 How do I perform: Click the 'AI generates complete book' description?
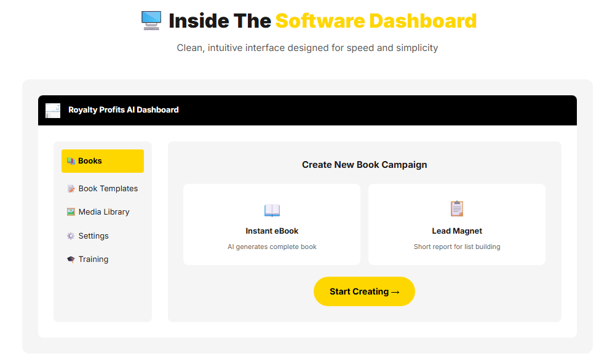point(272,247)
